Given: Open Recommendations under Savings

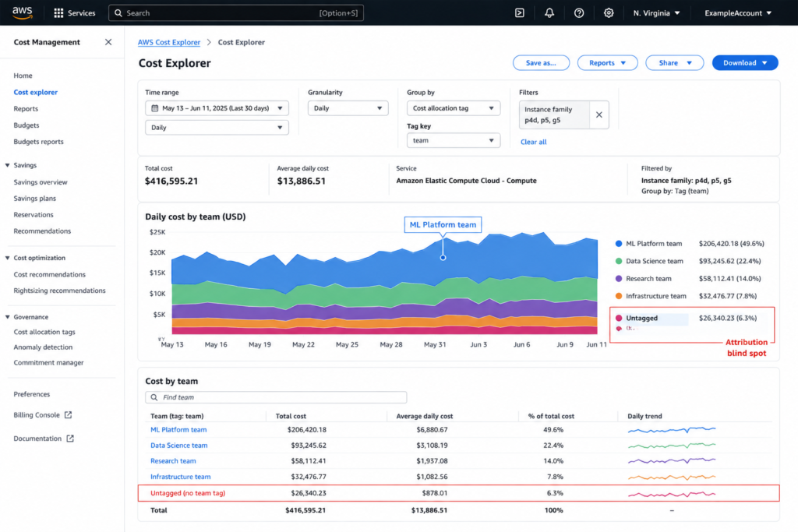Looking at the screenshot, I should 42,231.
